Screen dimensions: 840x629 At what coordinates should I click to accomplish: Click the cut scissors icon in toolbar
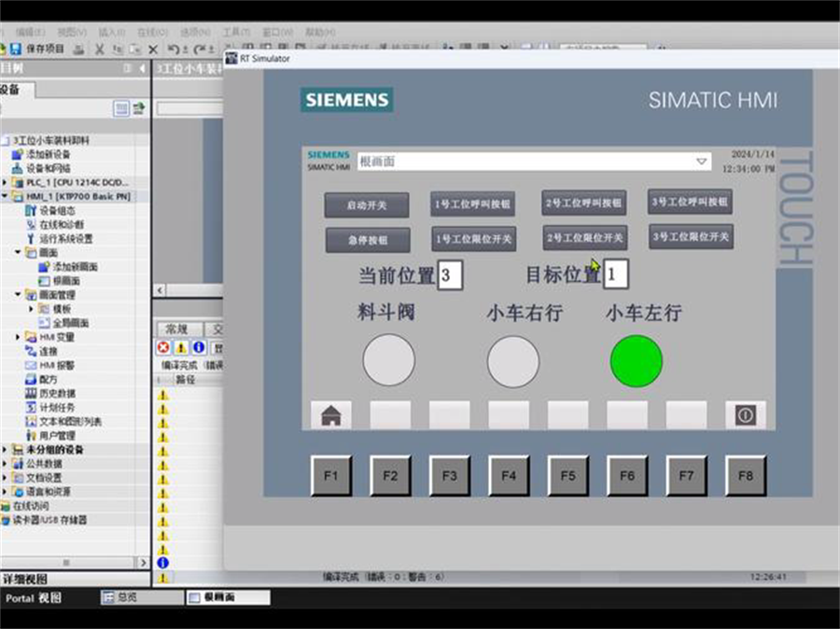pyautogui.click(x=100, y=49)
